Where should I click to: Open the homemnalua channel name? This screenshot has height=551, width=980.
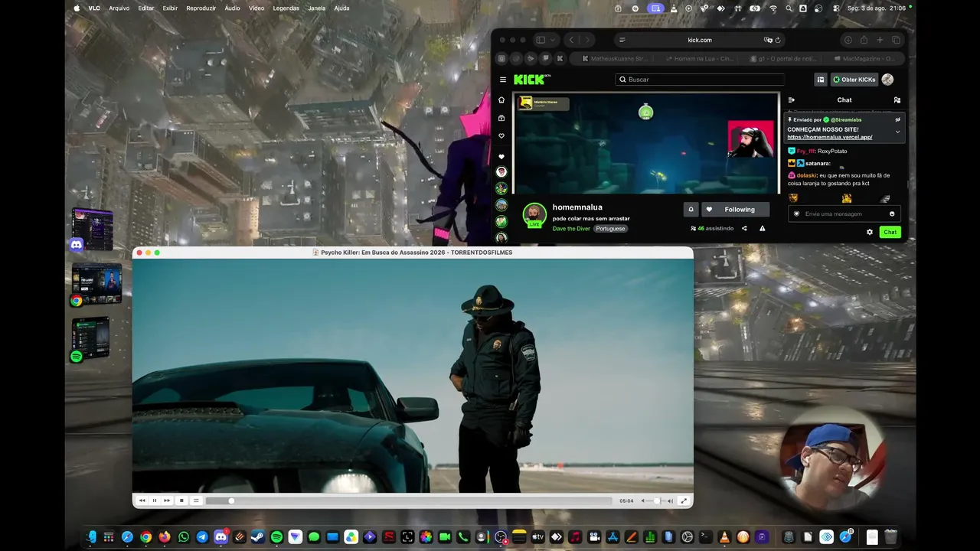coord(577,207)
